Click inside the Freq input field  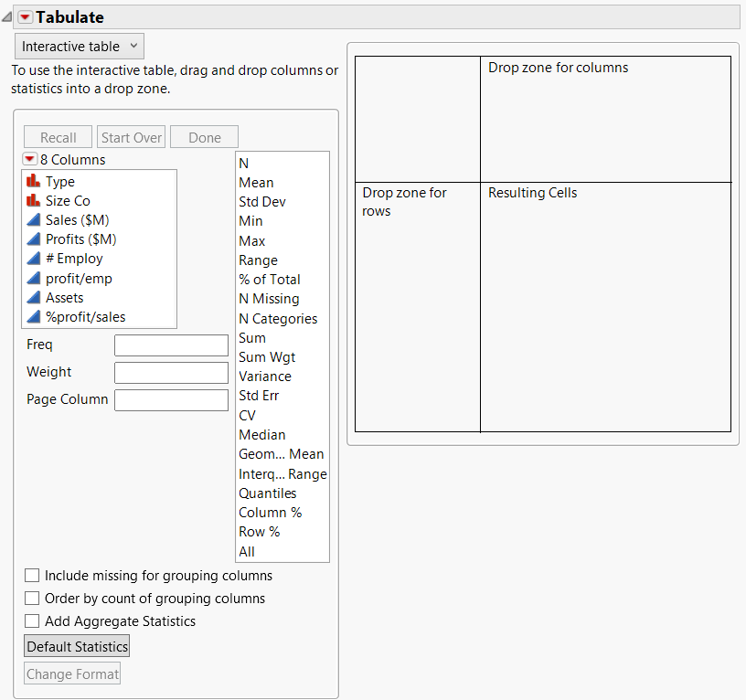[171, 345]
